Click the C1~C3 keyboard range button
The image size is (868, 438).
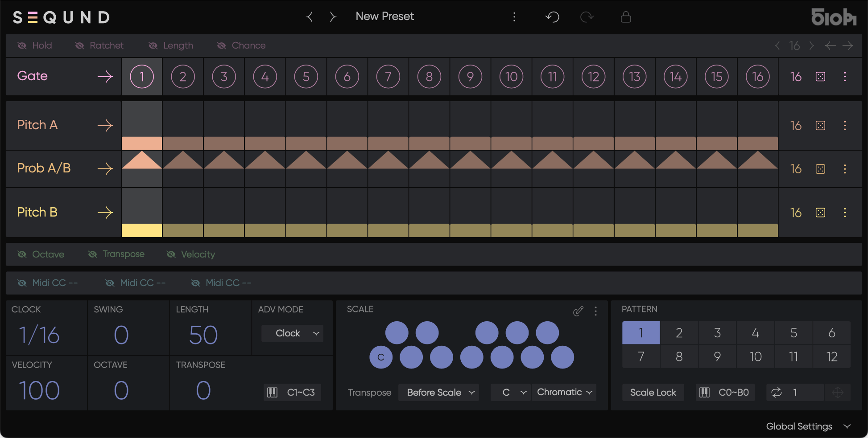click(292, 392)
